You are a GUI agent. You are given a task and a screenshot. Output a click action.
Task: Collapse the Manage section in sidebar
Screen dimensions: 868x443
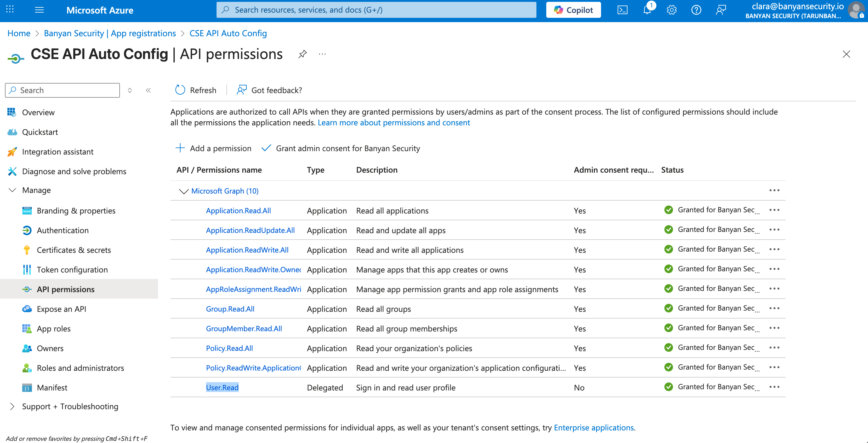pos(13,190)
